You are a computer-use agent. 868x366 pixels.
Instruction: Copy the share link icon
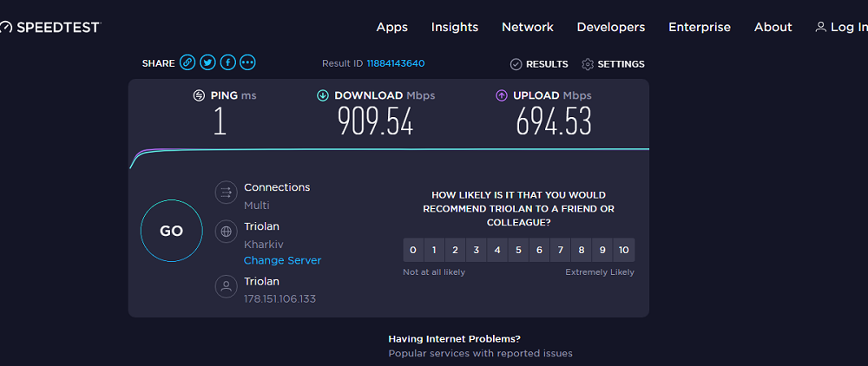coord(187,62)
